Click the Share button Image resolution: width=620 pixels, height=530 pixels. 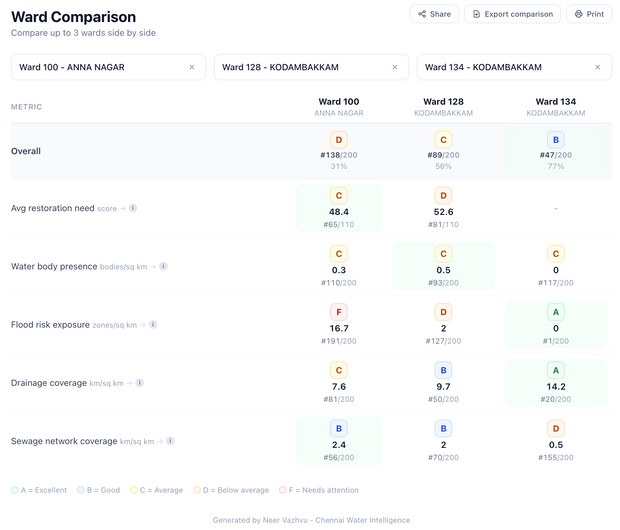point(434,14)
